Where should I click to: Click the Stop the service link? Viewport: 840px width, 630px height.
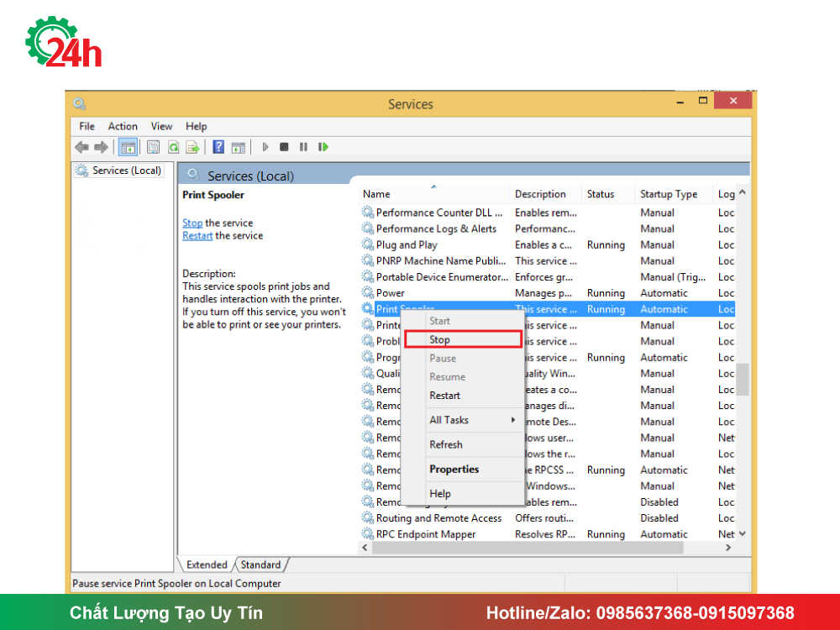(x=192, y=223)
